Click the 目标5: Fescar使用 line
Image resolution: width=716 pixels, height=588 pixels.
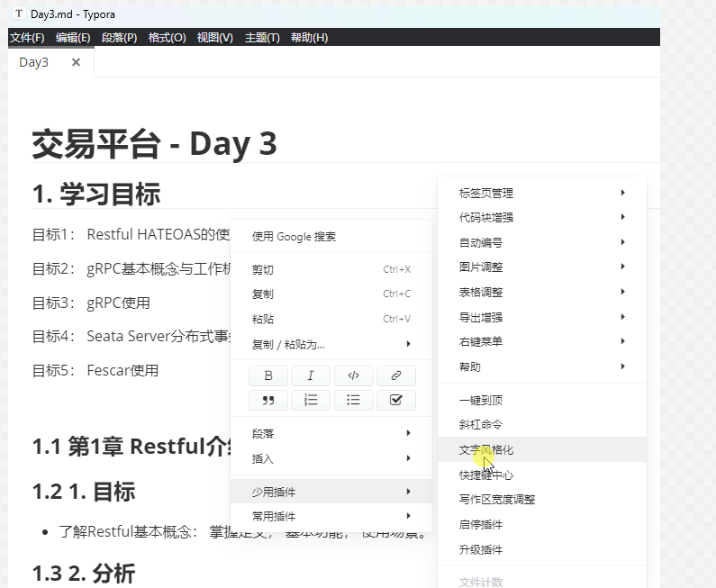(x=95, y=370)
